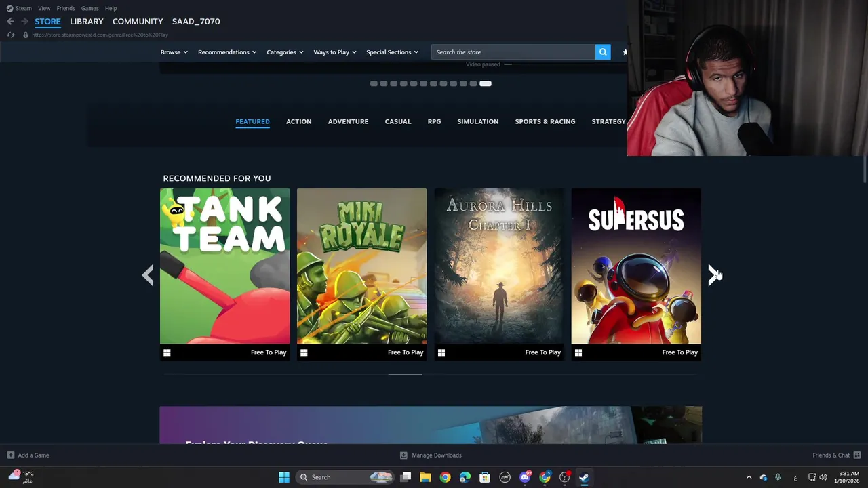Expand the Categories dropdown
868x488 pixels.
pyautogui.click(x=285, y=52)
